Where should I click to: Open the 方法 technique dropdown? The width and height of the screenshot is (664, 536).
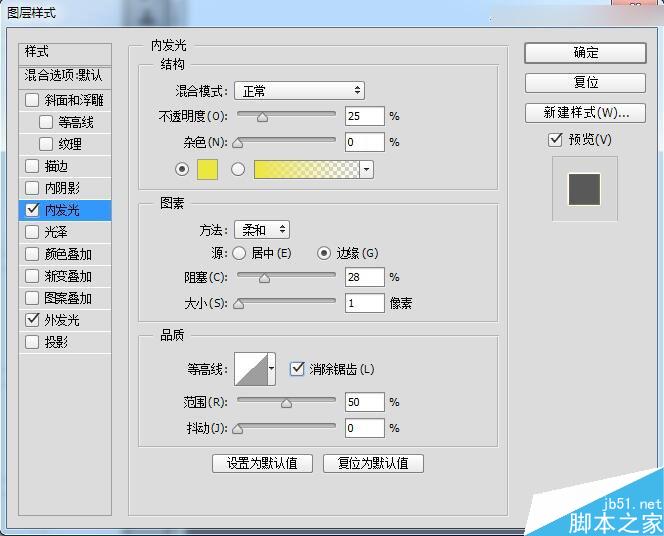262,230
